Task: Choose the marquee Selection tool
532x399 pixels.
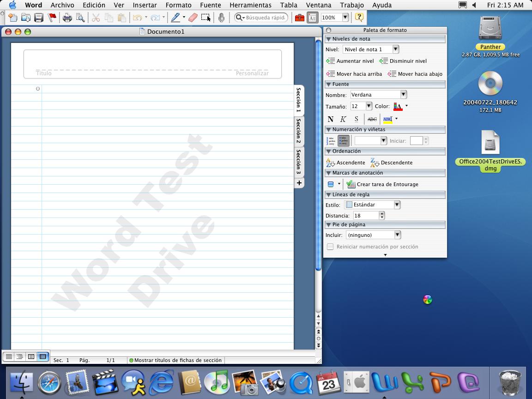Action: (206, 17)
